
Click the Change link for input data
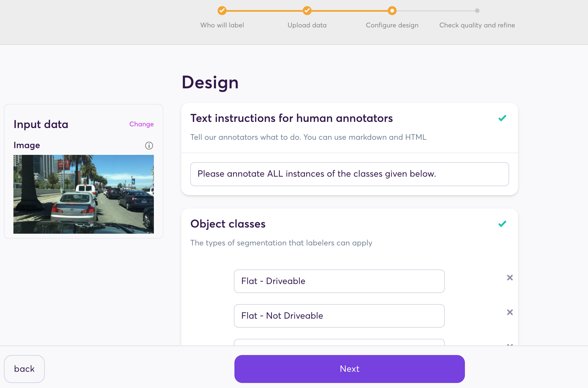(x=141, y=124)
